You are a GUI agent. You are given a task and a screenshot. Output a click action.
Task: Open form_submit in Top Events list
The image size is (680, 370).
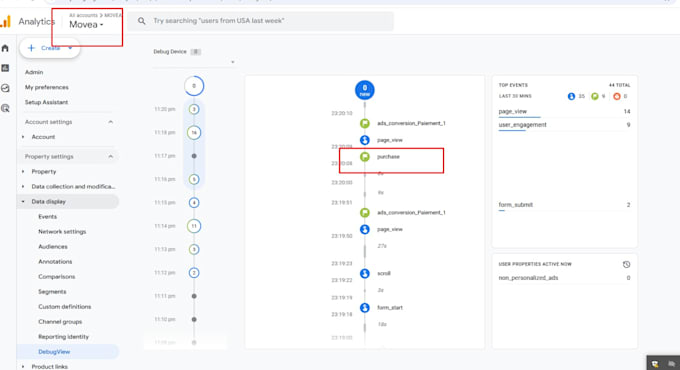coord(516,205)
